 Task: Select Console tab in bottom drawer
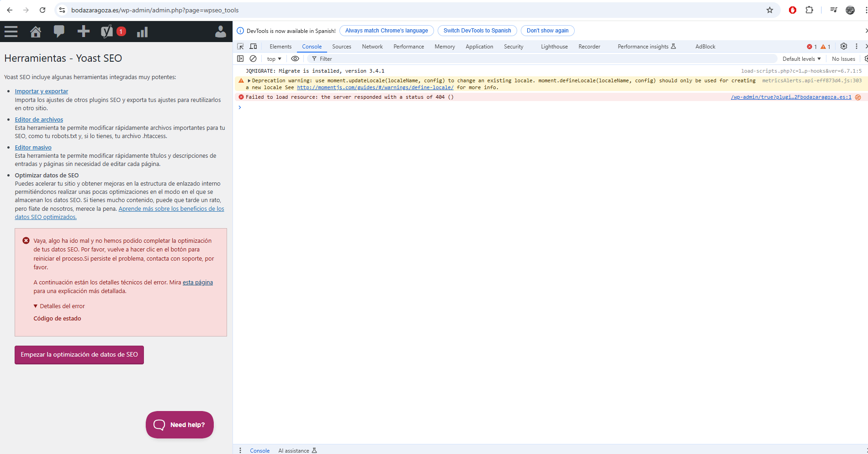point(260,450)
